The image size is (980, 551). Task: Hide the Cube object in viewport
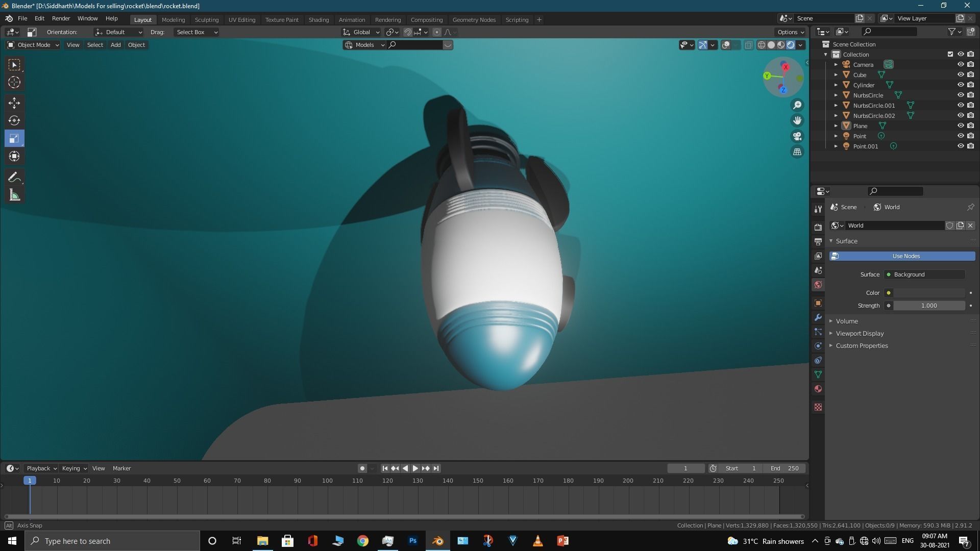pyautogui.click(x=960, y=74)
